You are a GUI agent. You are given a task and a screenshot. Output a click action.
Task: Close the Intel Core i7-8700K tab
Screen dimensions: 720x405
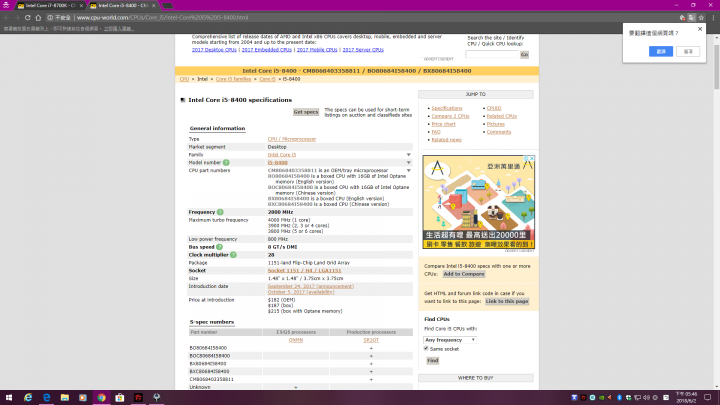click(81, 6)
